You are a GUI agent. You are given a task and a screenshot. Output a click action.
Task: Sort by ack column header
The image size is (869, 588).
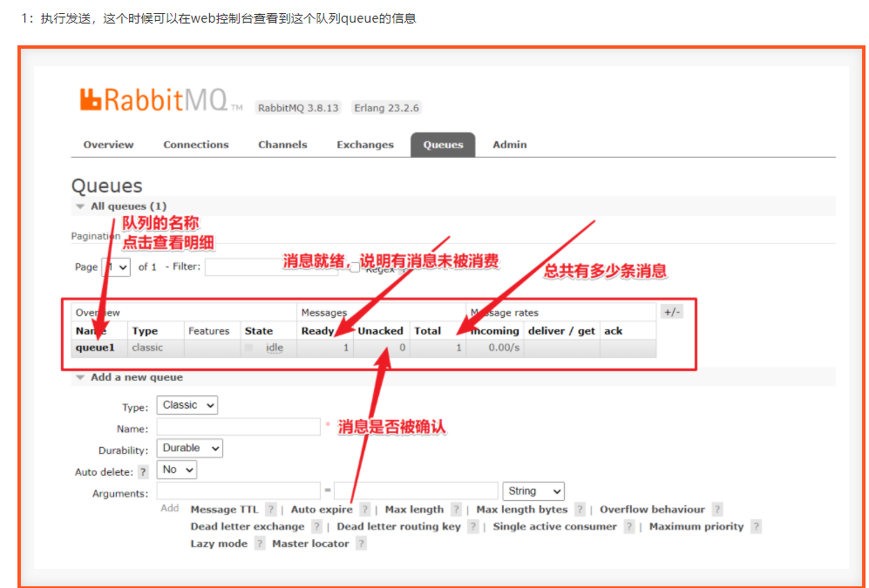(613, 330)
